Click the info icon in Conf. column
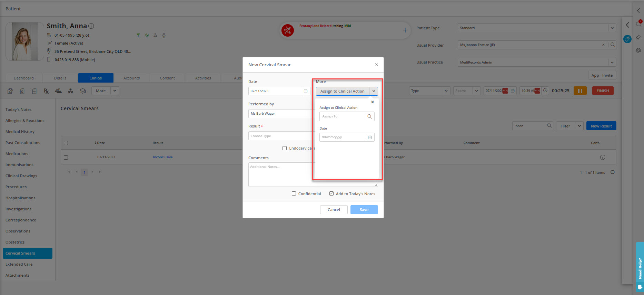The height and width of the screenshot is (295, 644). click(x=603, y=157)
